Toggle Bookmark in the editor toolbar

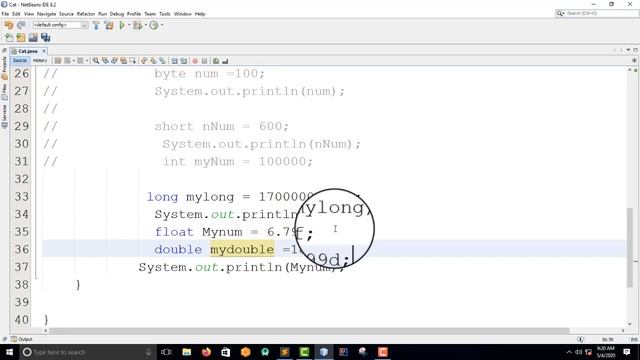click(162, 61)
